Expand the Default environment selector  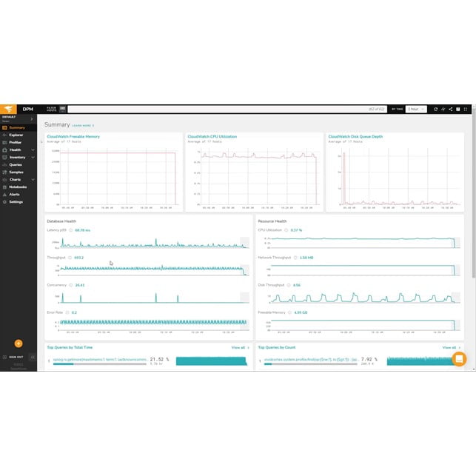click(33, 117)
